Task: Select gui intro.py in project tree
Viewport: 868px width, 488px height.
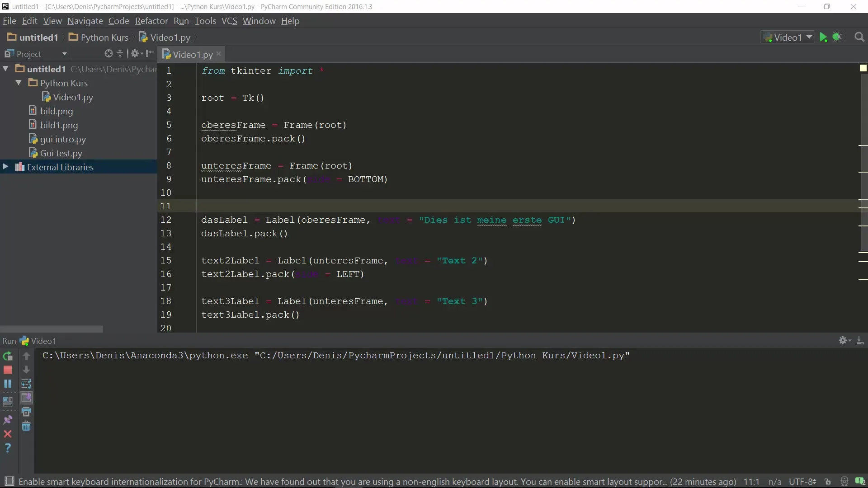Action: 57,139
